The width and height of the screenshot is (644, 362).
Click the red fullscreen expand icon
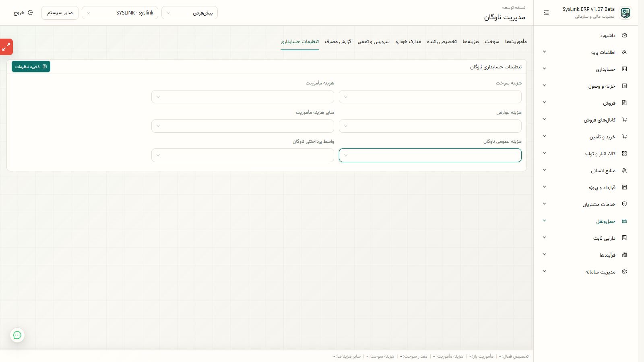click(x=6, y=47)
